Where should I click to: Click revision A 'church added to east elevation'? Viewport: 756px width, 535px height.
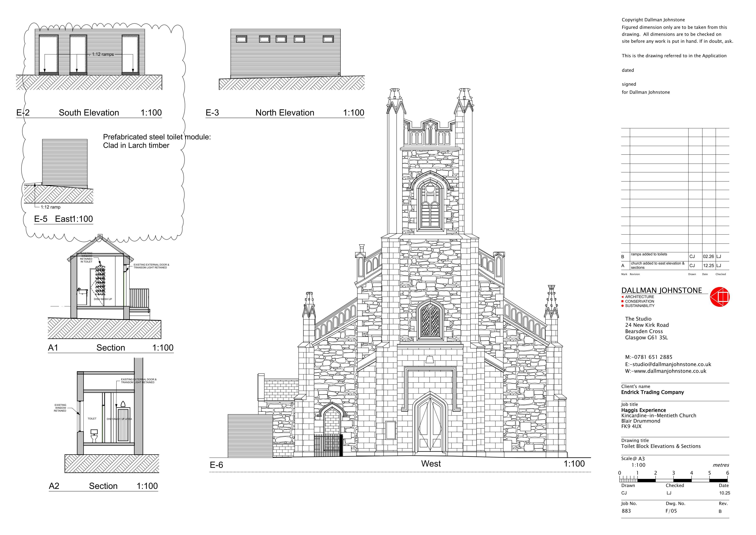point(658,266)
